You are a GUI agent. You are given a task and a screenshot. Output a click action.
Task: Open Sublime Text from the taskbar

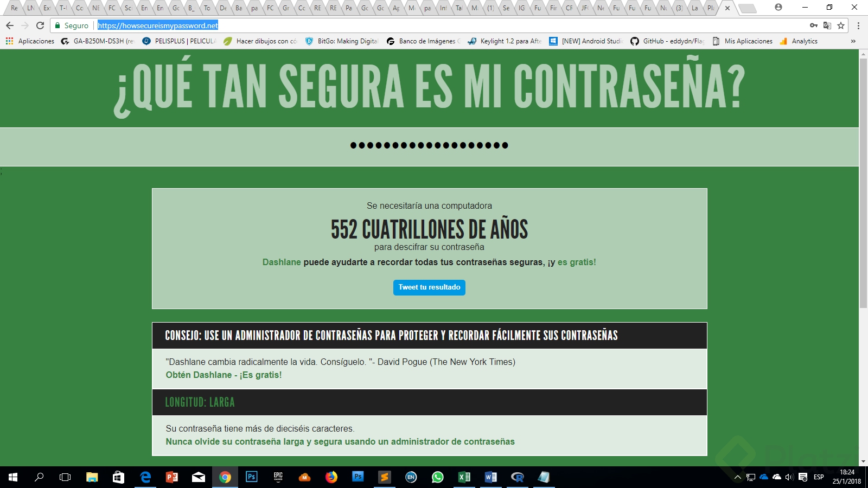point(385,477)
